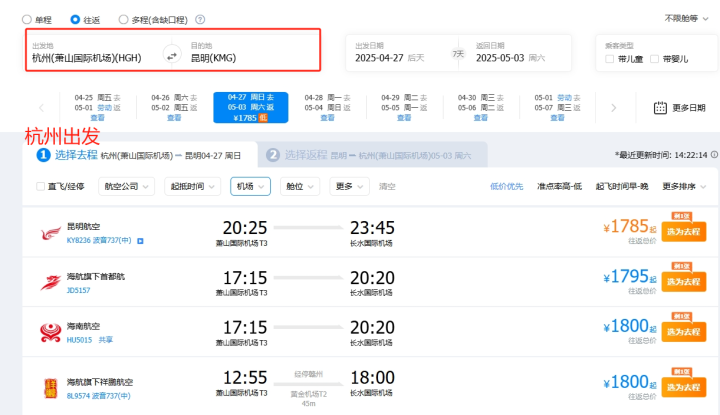The image size is (720, 415).
Task: Change the departure date 2025-04-27
Action: [379, 58]
